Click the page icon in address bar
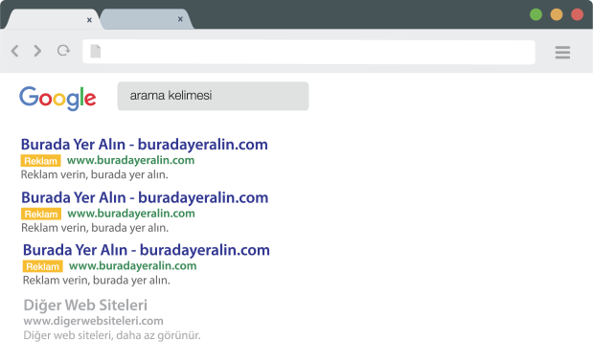593x364 pixels. (x=96, y=51)
